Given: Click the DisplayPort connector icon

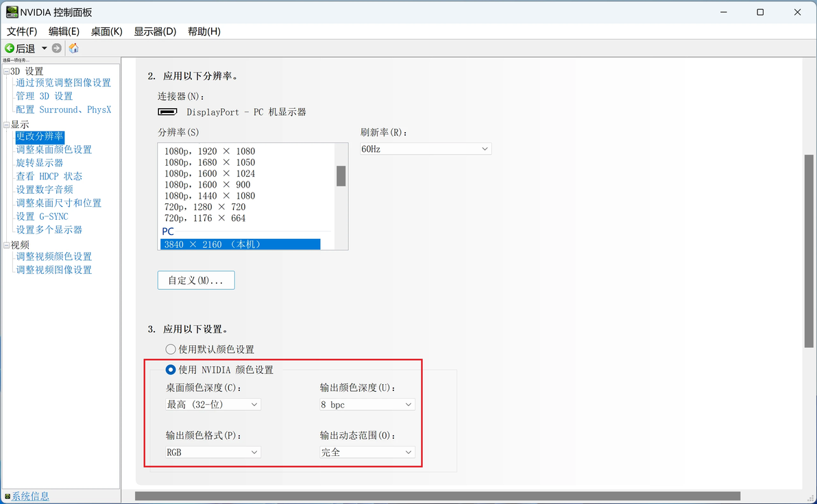Looking at the screenshot, I should click(x=167, y=112).
